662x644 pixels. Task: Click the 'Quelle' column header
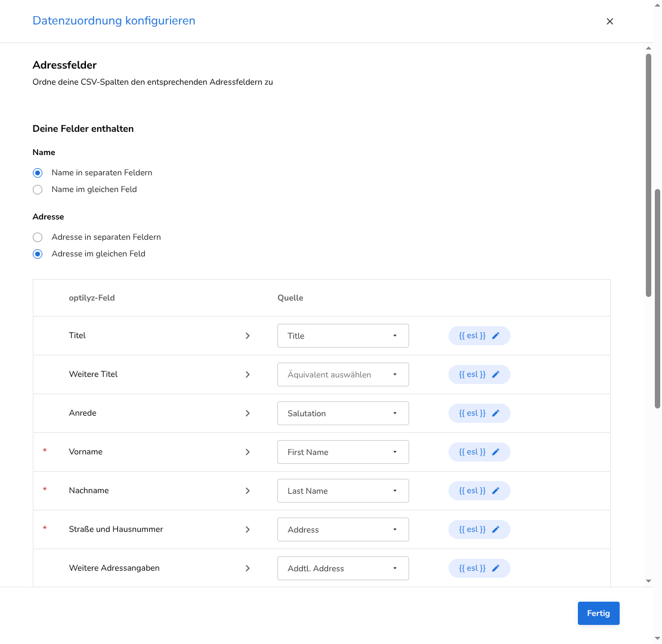coord(290,298)
